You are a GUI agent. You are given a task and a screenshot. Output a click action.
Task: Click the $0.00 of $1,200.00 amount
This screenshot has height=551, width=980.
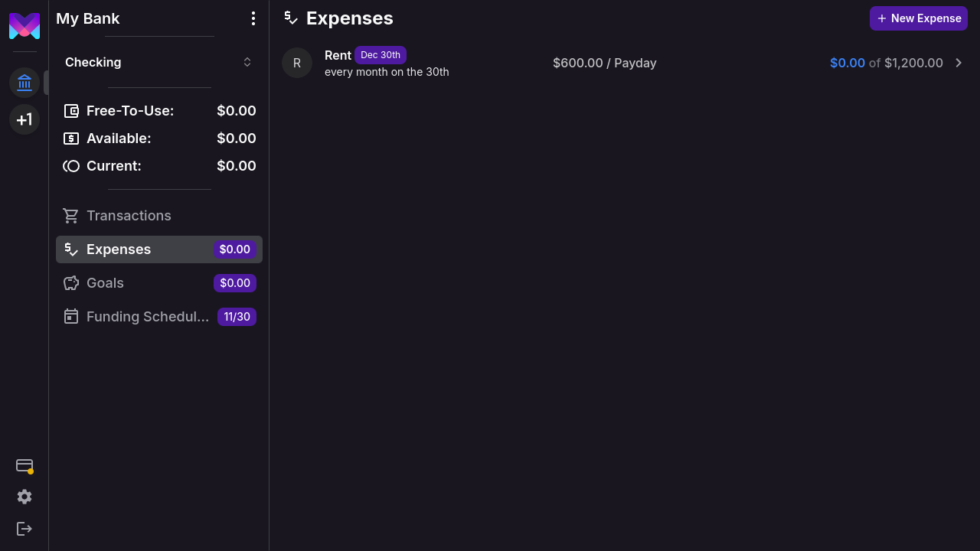click(886, 63)
